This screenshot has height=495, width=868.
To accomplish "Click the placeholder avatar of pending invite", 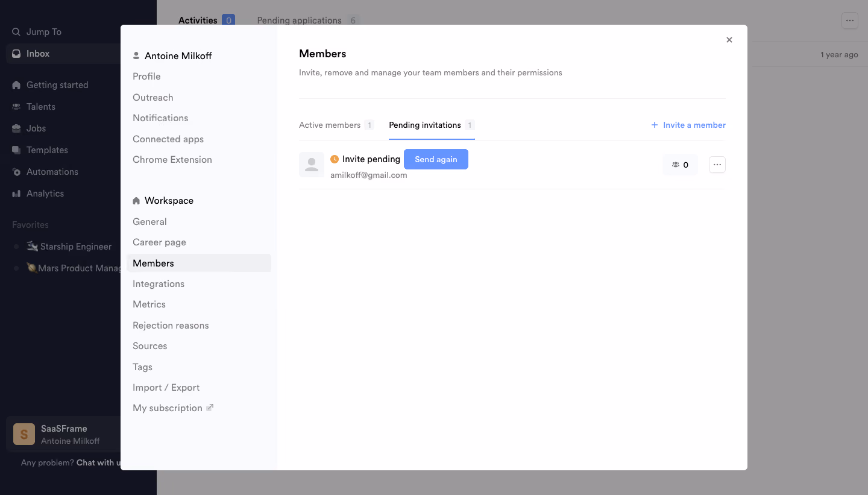I will click(x=312, y=165).
